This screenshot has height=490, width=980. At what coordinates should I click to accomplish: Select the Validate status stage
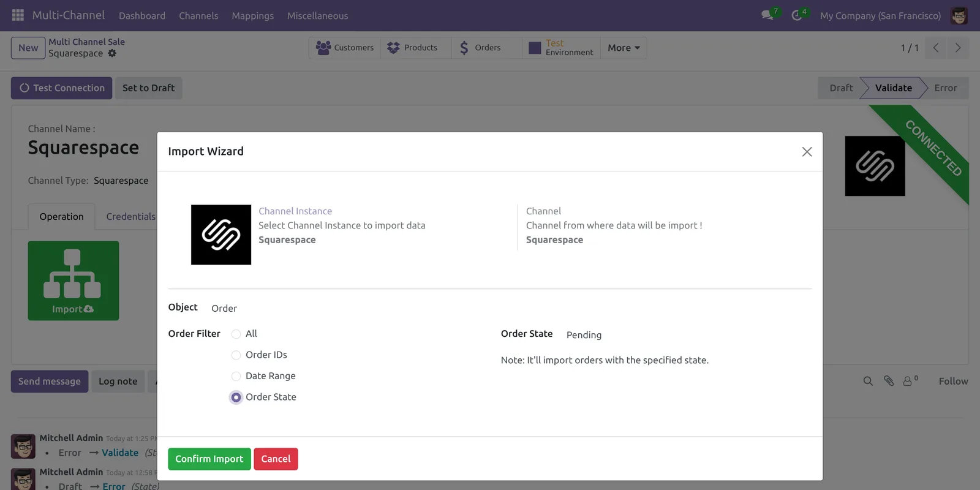(x=893, y=88)
